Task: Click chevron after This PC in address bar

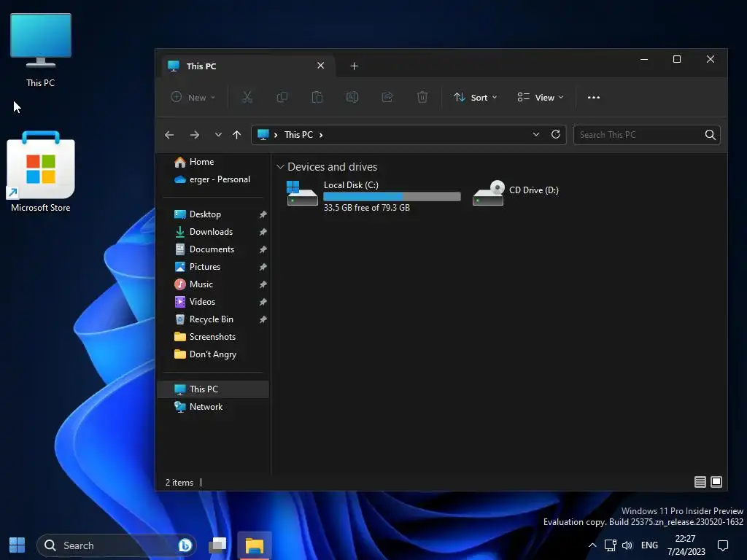Action: pyautogui.click(x=321, y=135)
